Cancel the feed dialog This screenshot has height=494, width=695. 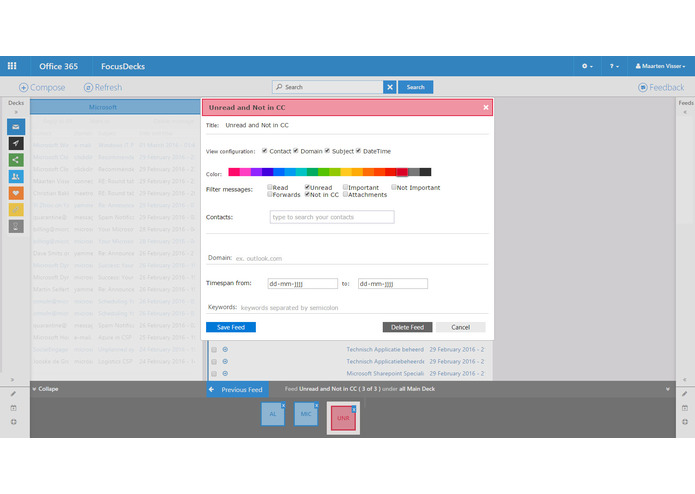click(x=461, y=327)
